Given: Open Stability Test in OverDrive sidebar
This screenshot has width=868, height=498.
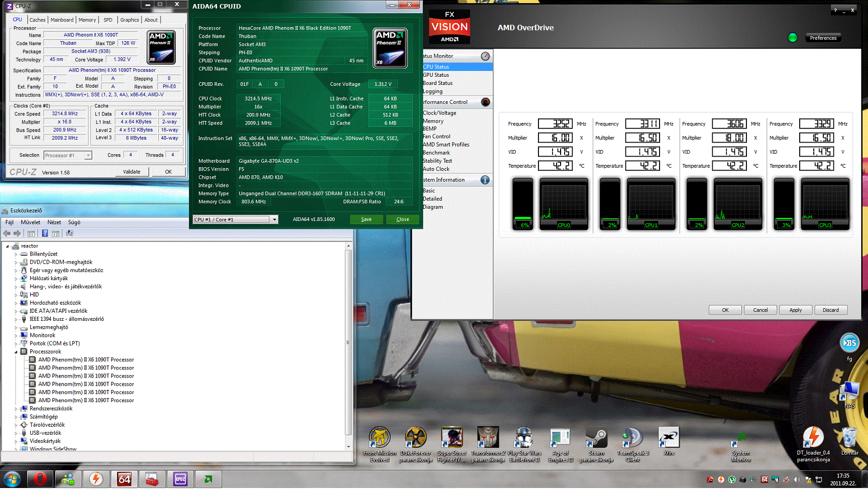Looking at the screenshot, I should [x=438, y=161].
